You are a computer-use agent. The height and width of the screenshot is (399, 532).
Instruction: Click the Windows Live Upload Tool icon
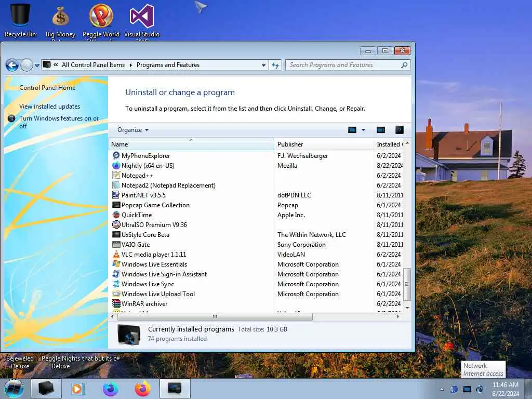[x=116, y=294]
